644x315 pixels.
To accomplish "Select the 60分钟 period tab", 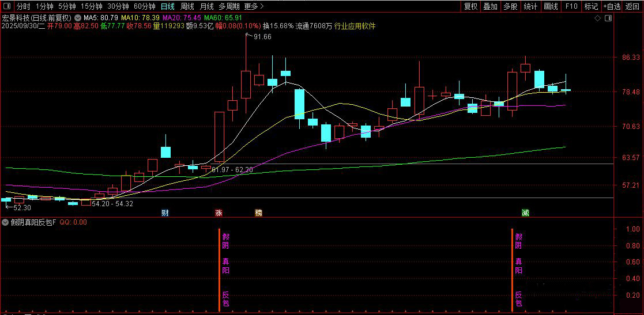I will click(x=144, y=6).
